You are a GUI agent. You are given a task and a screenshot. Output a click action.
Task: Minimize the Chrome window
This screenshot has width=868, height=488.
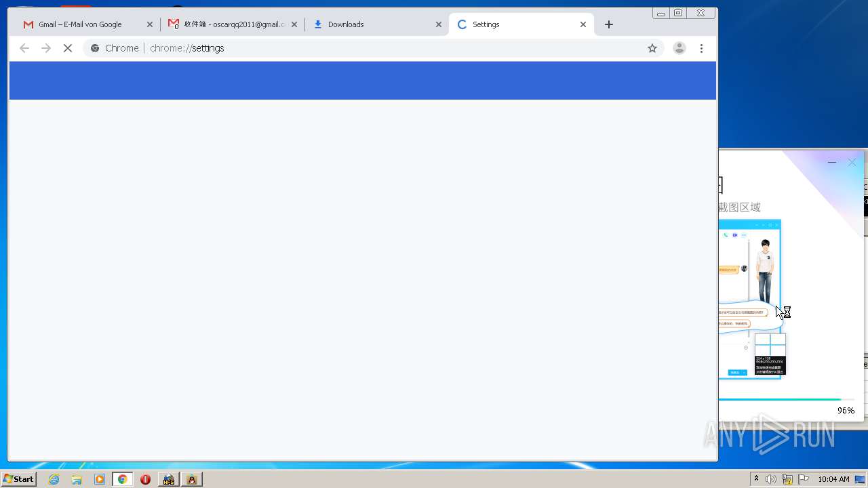pyautogui.click(x=661, y=13)
